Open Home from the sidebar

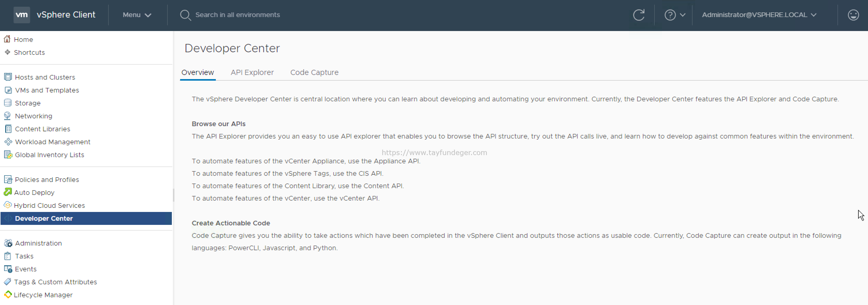point(23,39)
